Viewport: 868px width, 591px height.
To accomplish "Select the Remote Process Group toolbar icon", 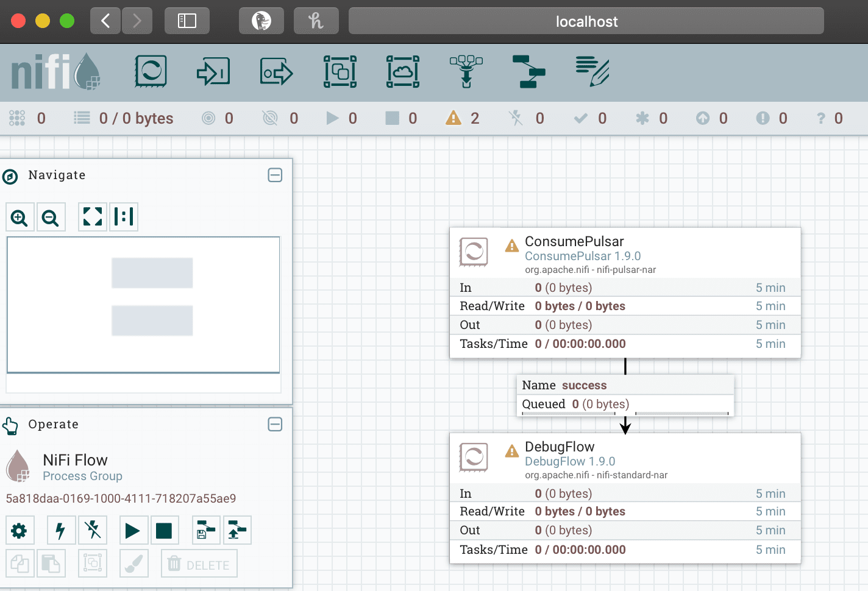I will click(403, 71).
